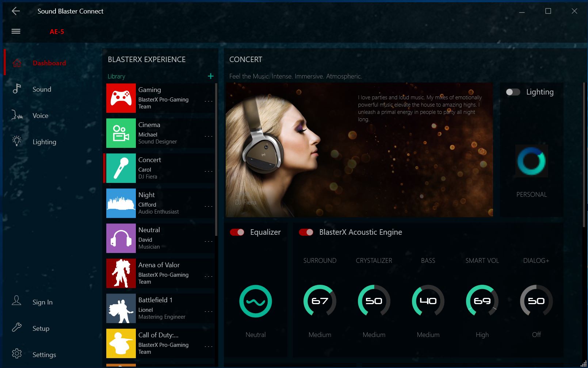Adjust the Dialog+ dial showing 50

(x=536, y=301)
